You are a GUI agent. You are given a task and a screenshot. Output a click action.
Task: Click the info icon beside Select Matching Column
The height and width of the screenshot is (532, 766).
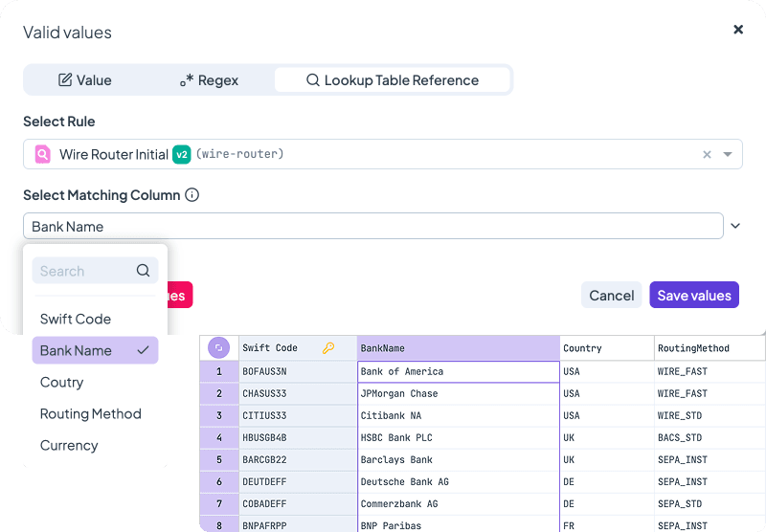(191, 195)
